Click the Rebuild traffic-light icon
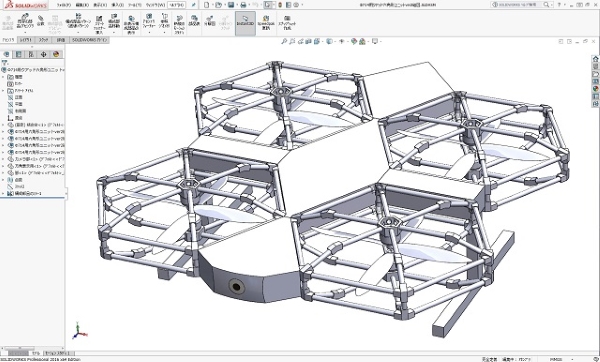Screen dimensions: 600x362 tap(280, 5)
